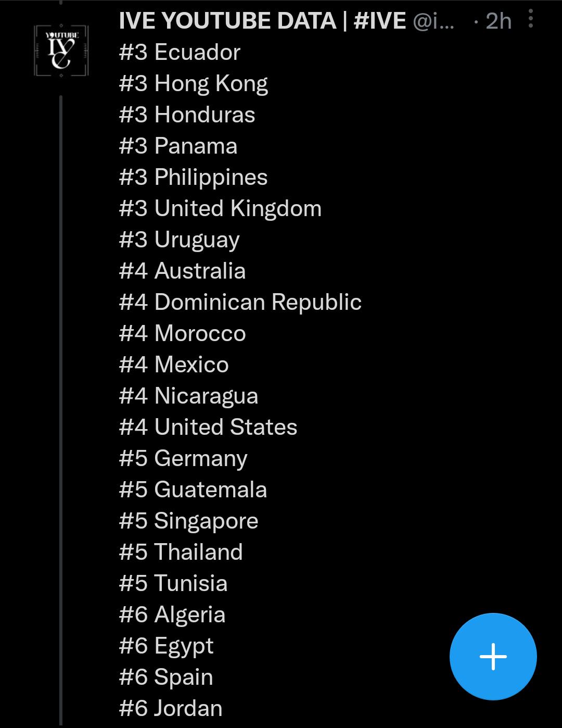Tap the '#5 Singapore' line
Screen dimensions: 562x728
tap(188, 521)
